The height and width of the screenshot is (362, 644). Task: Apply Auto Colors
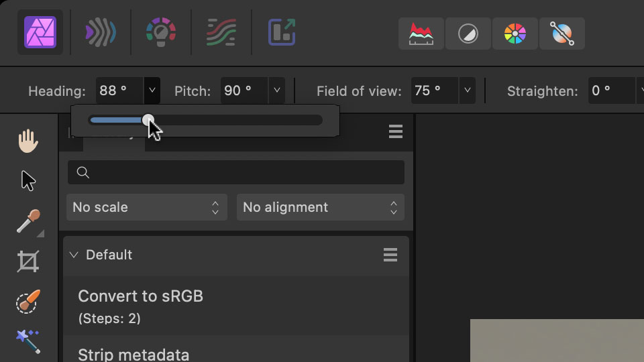pyautogui.click(x=515, y=34)
